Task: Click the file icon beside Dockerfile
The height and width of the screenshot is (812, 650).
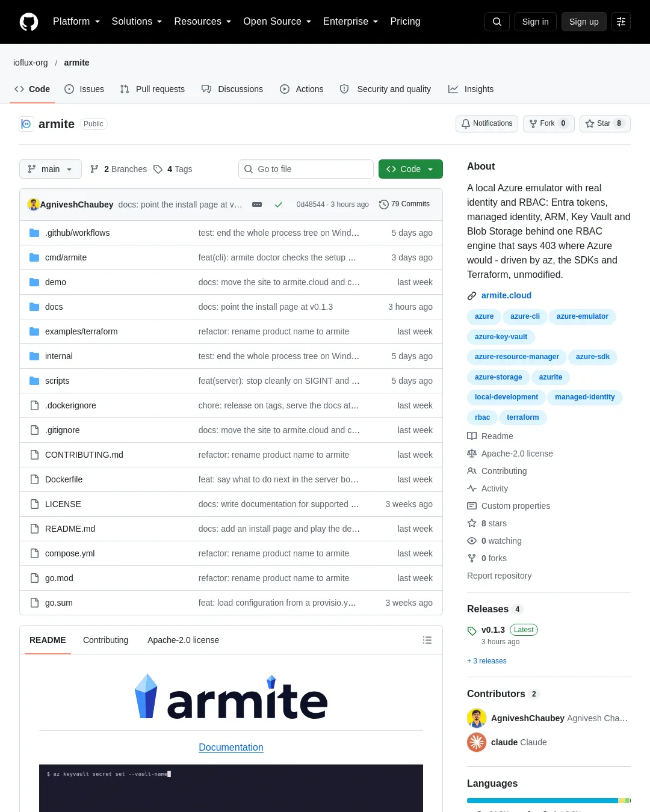Action: [x=34, y=479]
